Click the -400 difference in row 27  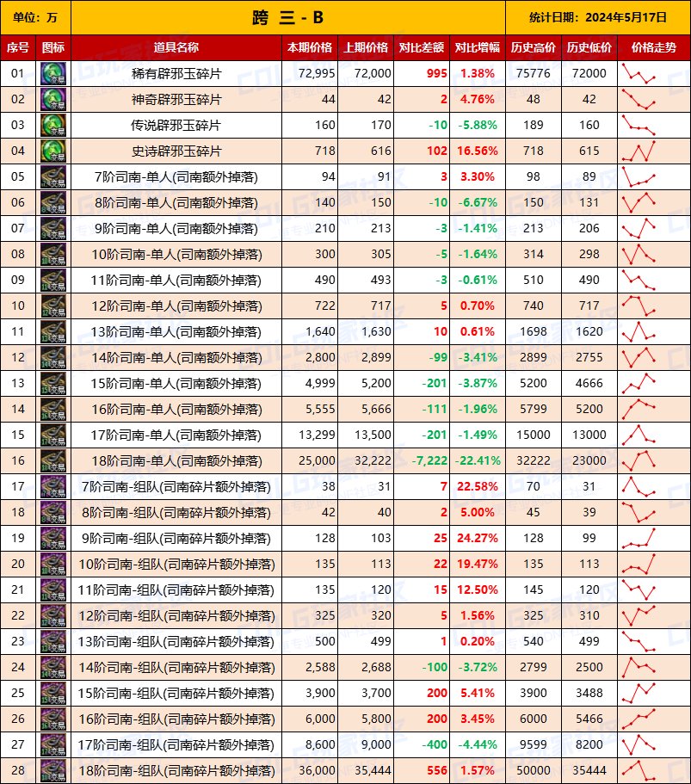[x=435, y=744]
